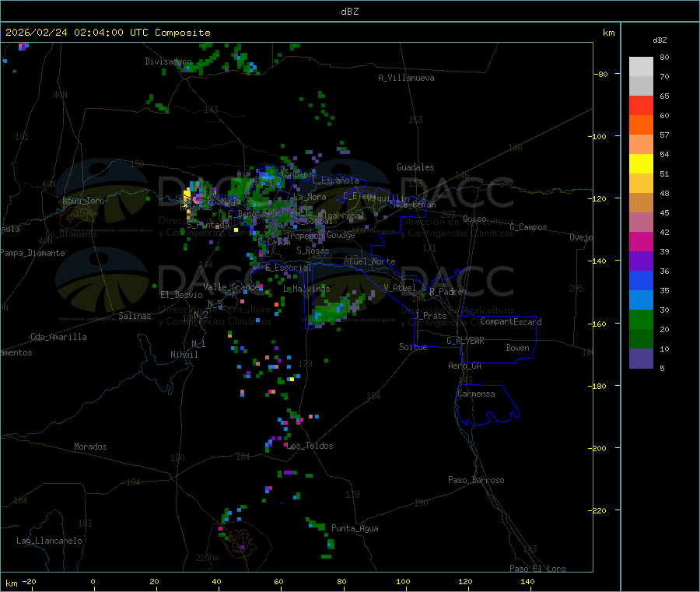Click the Morados map label
This screenshot has width=700, height=592.
coord(90,447)
